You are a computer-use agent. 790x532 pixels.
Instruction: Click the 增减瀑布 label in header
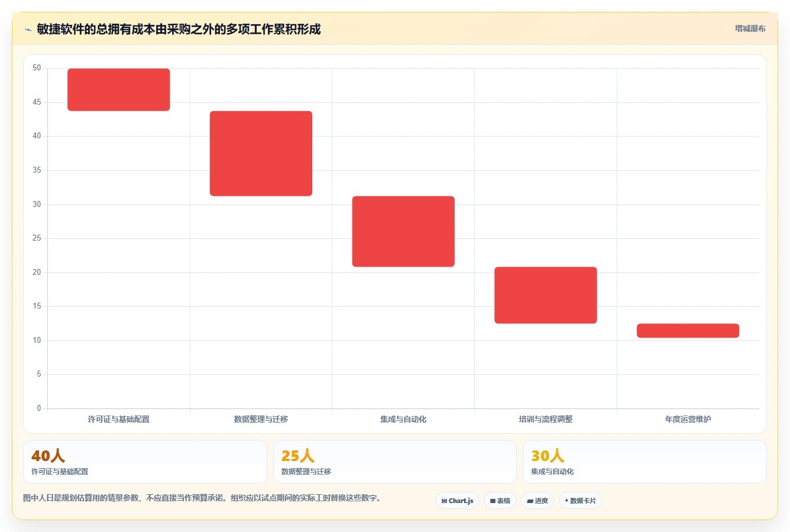(750, 28)
